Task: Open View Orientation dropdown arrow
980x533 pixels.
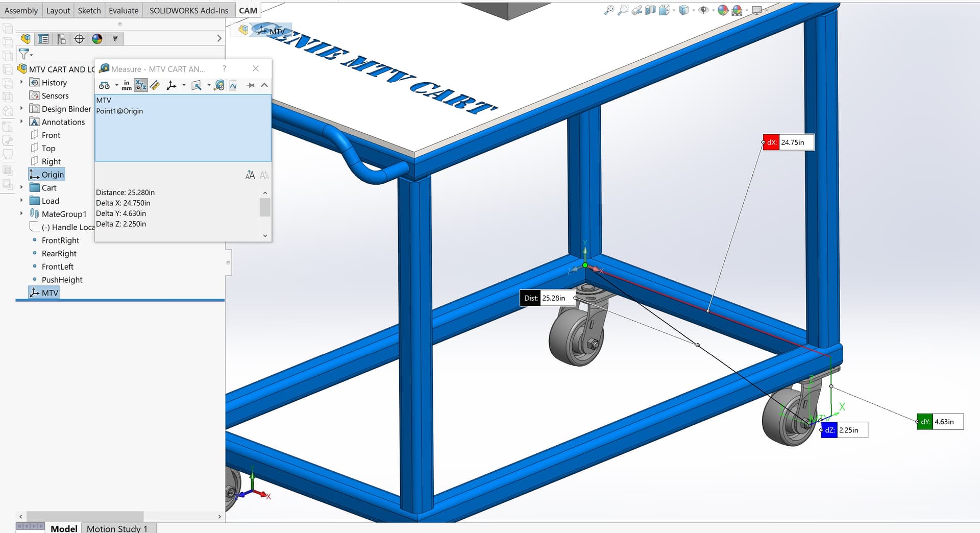Action: coord(674,10)
